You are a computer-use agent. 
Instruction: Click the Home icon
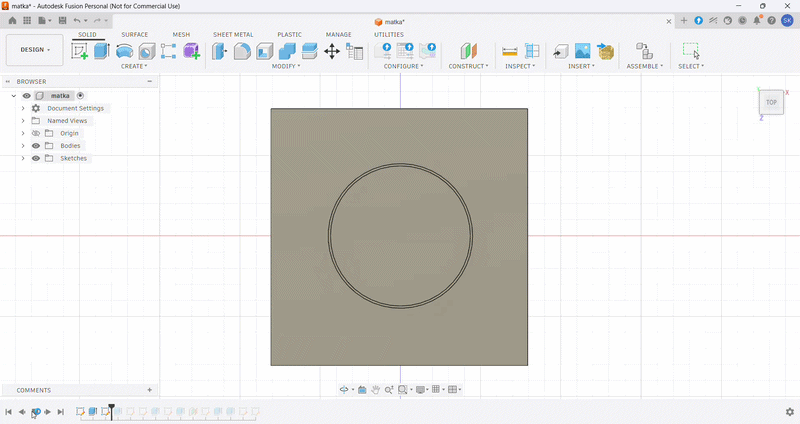point(12,20)
